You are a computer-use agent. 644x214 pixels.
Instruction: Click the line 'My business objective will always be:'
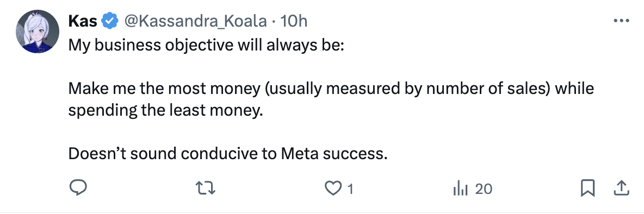(x=206, y=45)
